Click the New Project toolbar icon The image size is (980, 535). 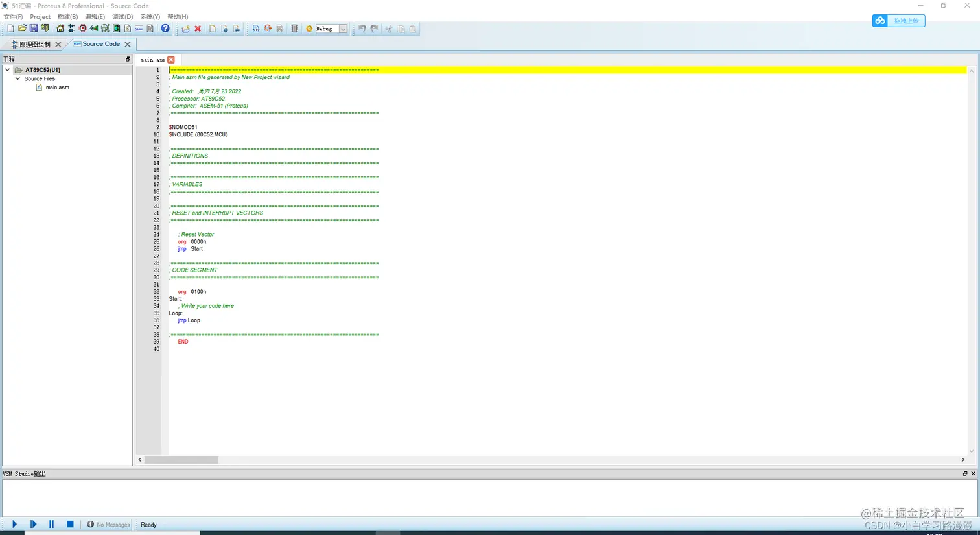pyautogui.click(x=10, y=29)
